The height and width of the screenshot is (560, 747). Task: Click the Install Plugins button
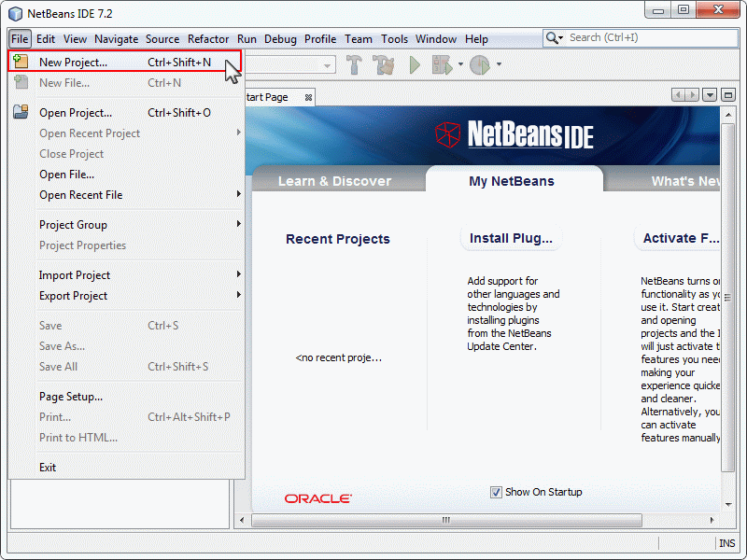point(512,238)
